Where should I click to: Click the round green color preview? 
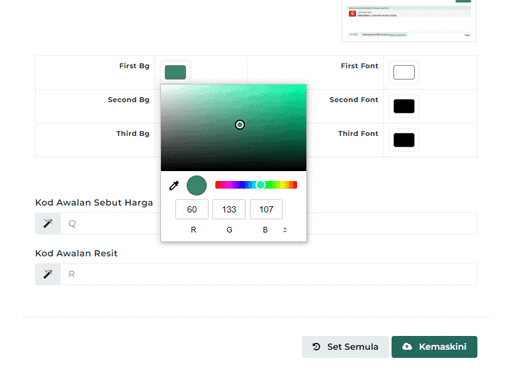click(x=197, y=185)
